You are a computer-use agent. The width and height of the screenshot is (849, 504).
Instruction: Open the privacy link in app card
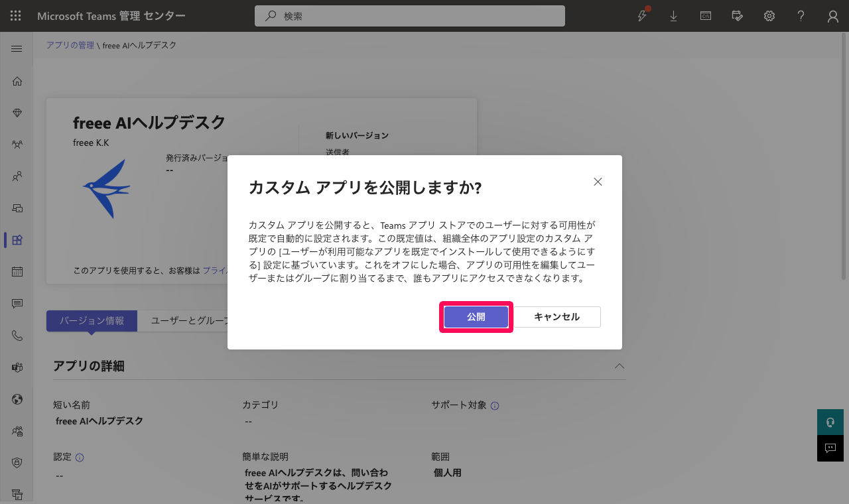pyautogui.click(x=216, y=271)
